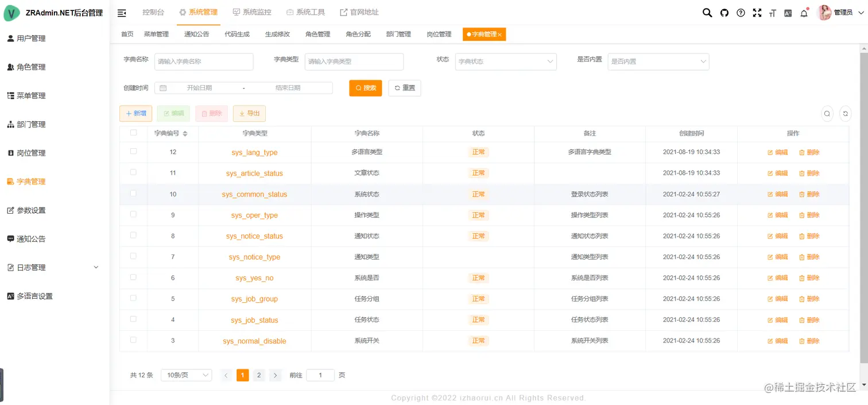Screen dimensions: 868x405
Task: Delete the sys_lang_type row
Action: [x=809, y=152]
